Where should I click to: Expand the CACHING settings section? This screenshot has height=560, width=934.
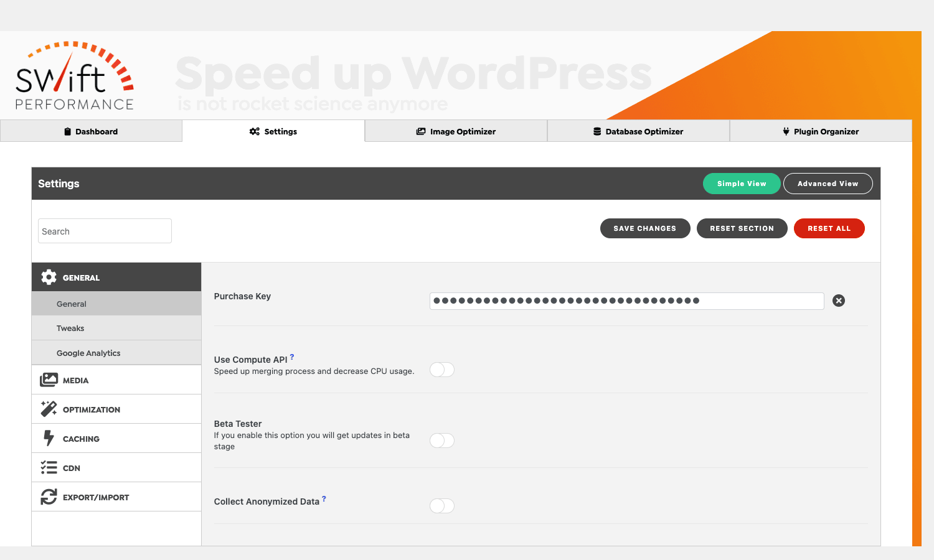coord(116,439)
